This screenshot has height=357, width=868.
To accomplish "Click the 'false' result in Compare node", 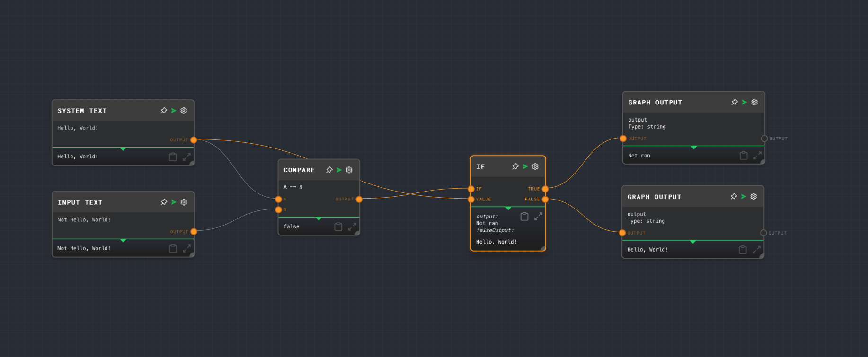I will (292, 226).
